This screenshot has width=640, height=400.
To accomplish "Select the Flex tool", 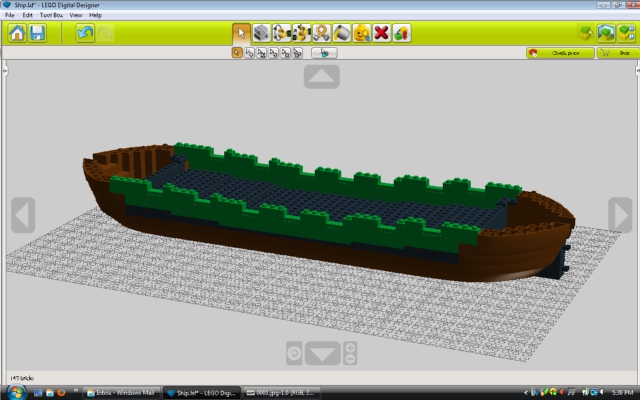I will [x=322, y=33].
